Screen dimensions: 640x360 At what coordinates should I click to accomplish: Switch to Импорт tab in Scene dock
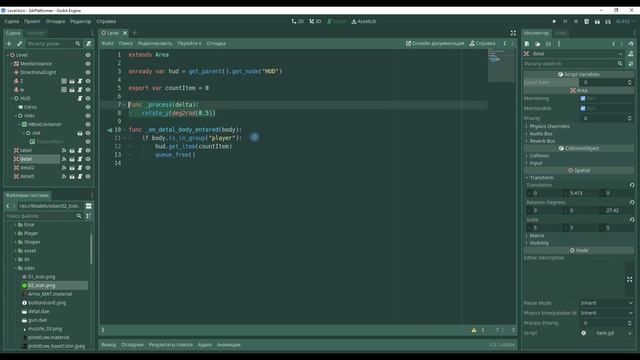36,33
